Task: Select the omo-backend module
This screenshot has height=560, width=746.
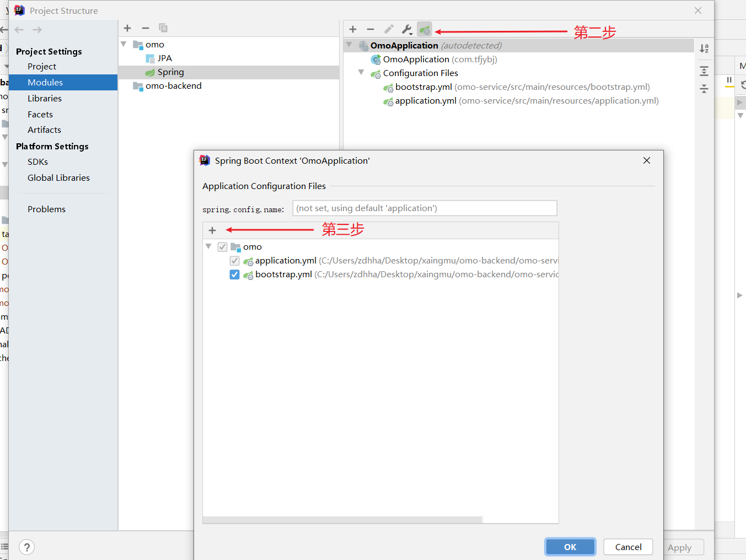Action: pyautogui.click(x=229, y=86)
